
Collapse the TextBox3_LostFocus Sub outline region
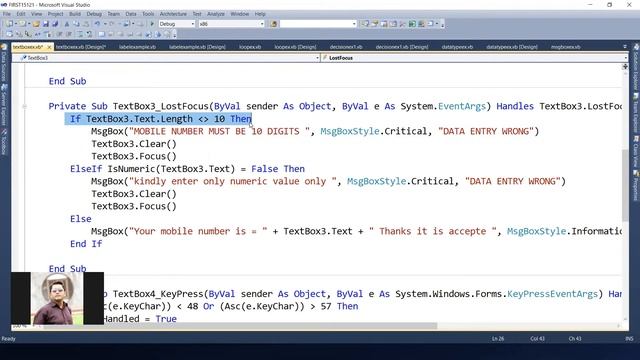pos(24,107)
